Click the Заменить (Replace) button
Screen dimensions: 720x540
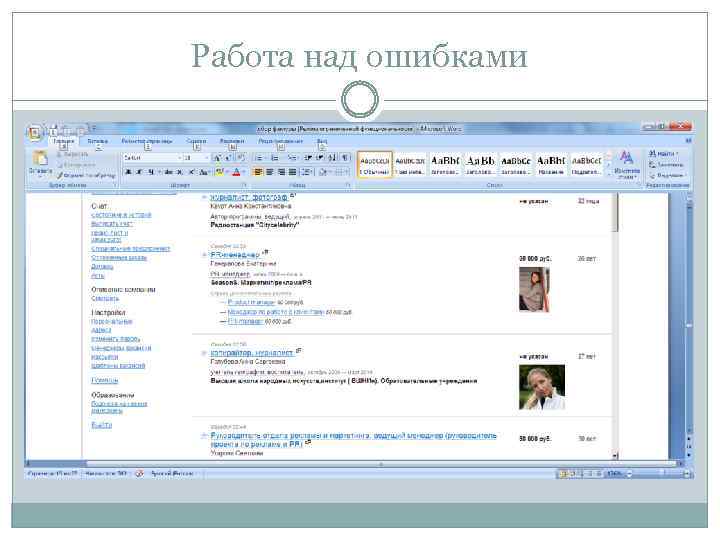point(666,164)
